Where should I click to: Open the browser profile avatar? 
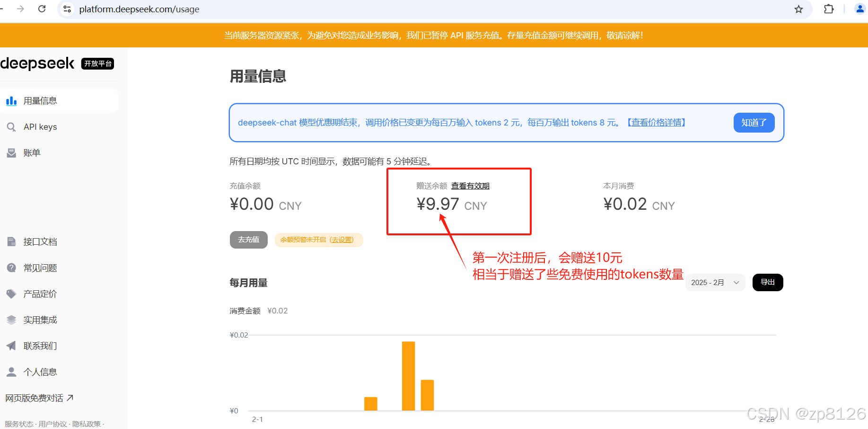[x=860, y=9]
